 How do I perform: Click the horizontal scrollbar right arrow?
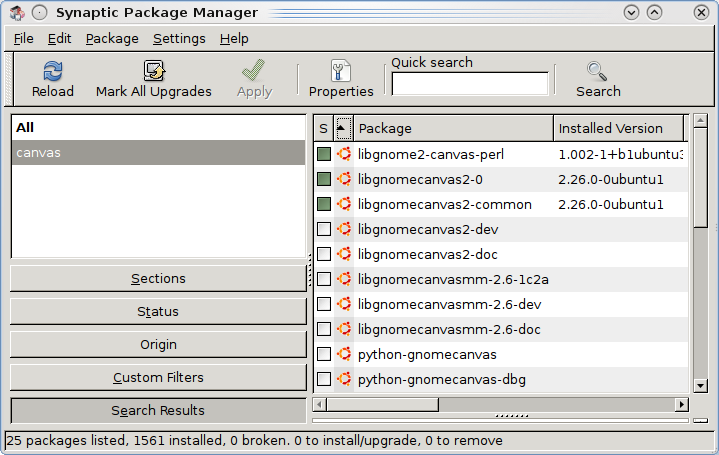pyautogui.click(x=682, y=404)
